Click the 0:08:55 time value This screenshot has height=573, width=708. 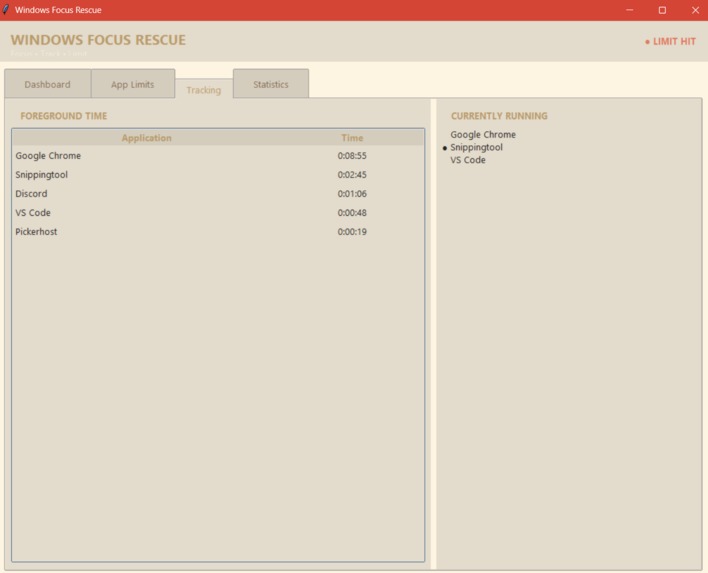352,156
